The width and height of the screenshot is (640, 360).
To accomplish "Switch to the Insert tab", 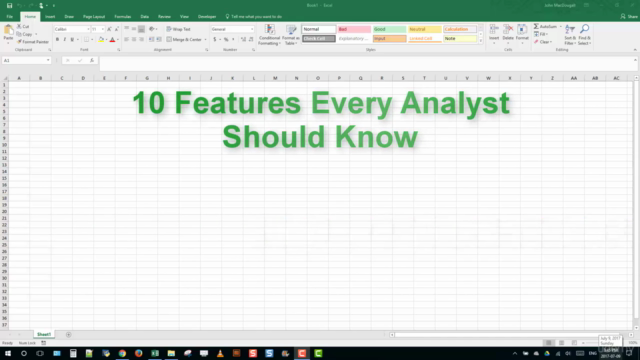I will [50, 17].
